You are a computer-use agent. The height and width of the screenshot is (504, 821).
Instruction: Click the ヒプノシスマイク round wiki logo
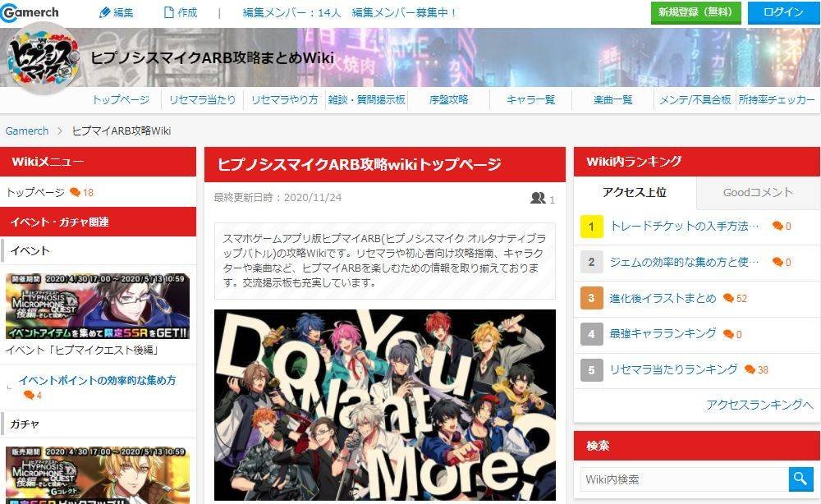pos(44,57)
